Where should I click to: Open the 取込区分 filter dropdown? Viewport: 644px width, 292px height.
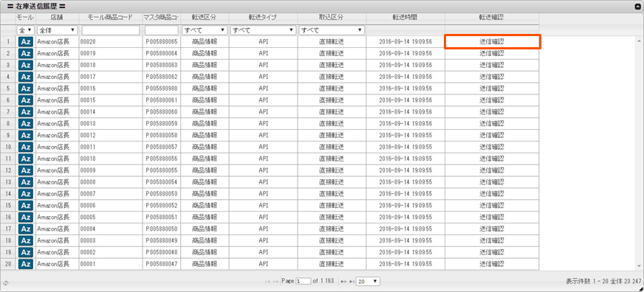pyautogui.click(x=332, y=30)
